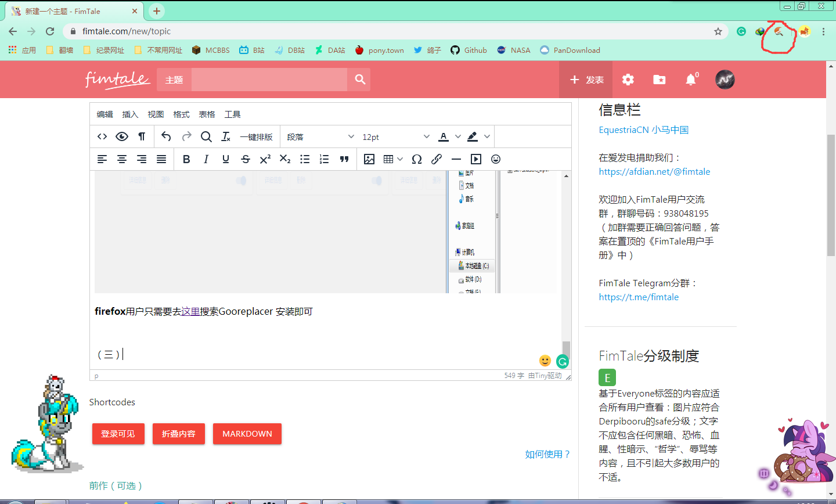Screen dimensions: 836x504
Task: Click the site search input field
Action: coord(269,80)
